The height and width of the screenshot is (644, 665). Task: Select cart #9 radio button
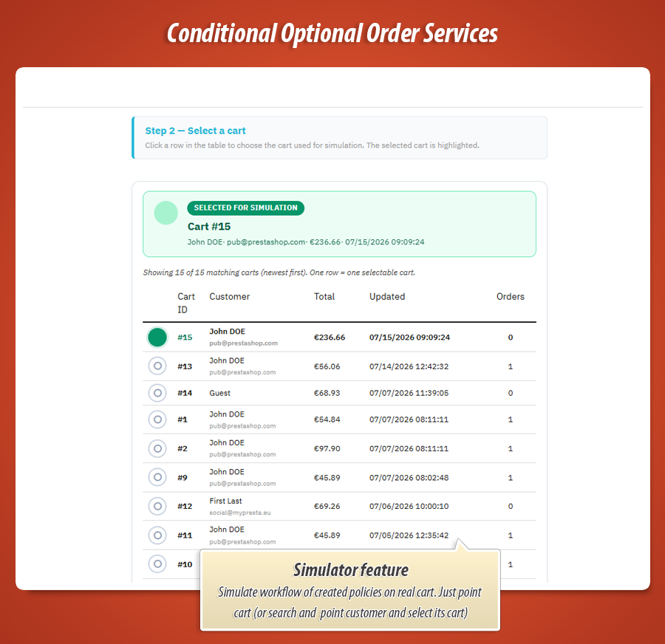[x=157, y=477]
